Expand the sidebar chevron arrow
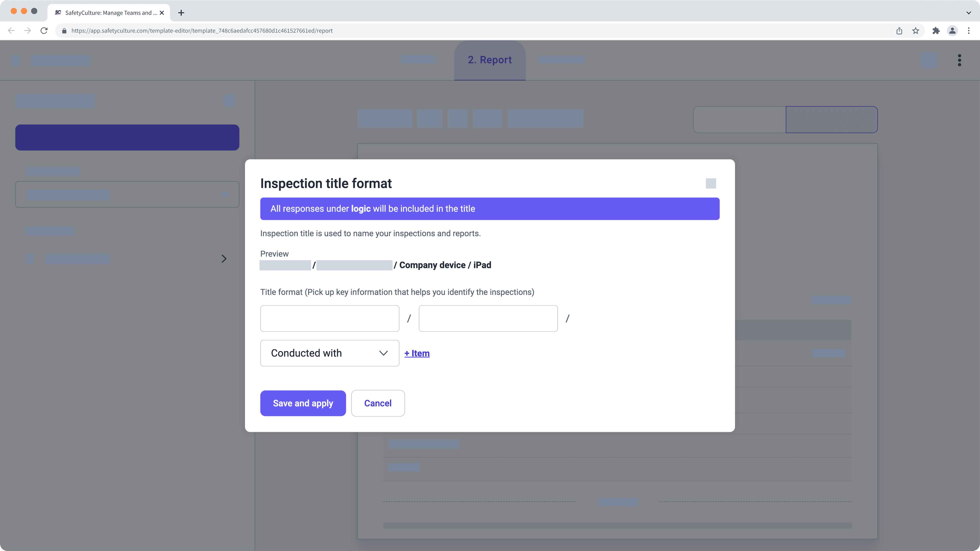This screenshot has height=551, width=980. point(224,259)
